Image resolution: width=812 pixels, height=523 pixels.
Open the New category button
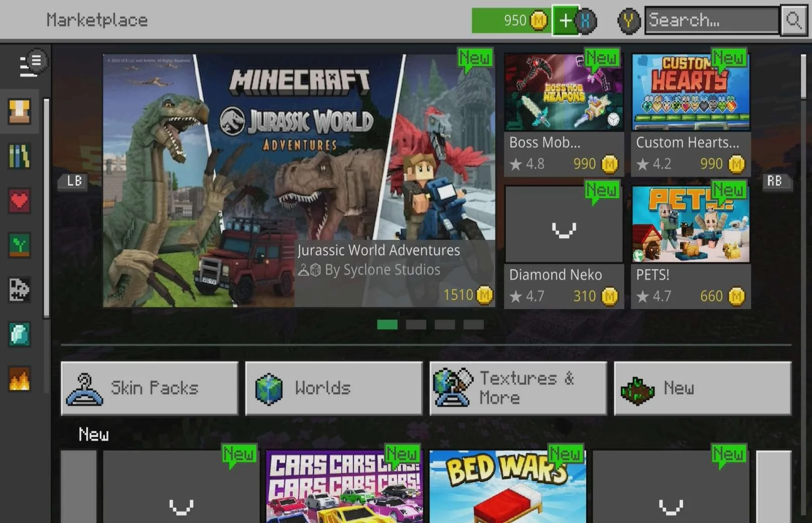pos(703,389)
